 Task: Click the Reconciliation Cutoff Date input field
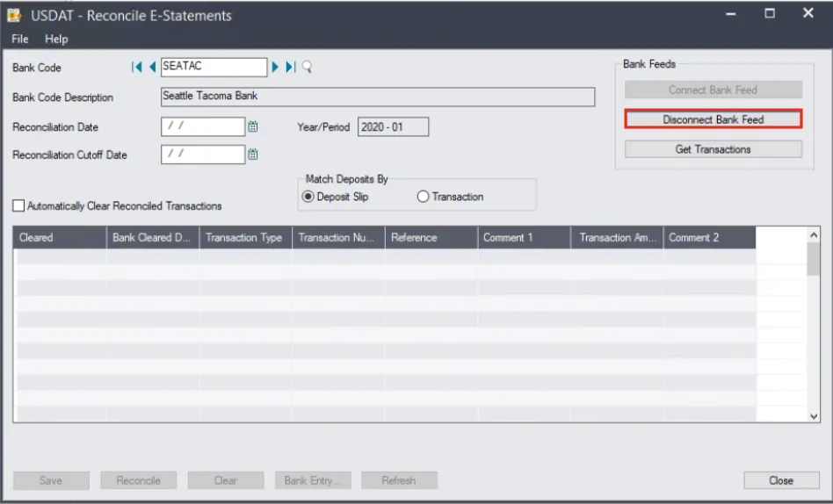pyautogui.click(x=203, y=155)
